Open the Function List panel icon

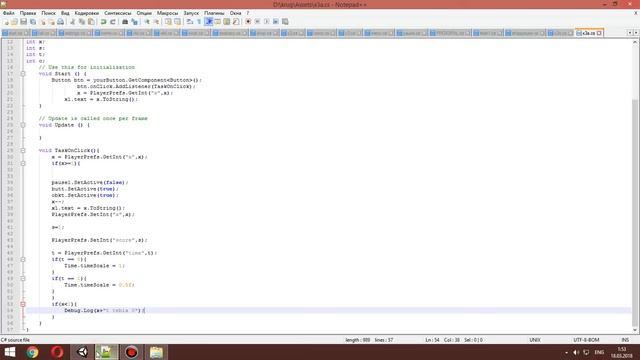click(236, 22)
